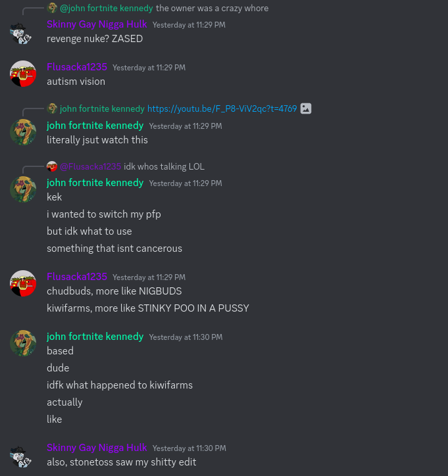Viewport: 448px width, 476px height.
Task: Open the avatar beside 'revenge nuke? ZASED' message
Action: coord(21,34)
